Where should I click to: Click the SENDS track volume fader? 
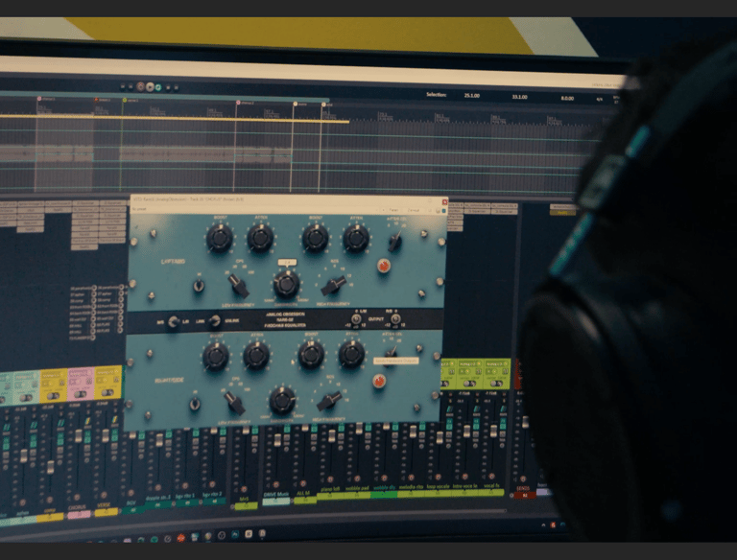(525, 422)
